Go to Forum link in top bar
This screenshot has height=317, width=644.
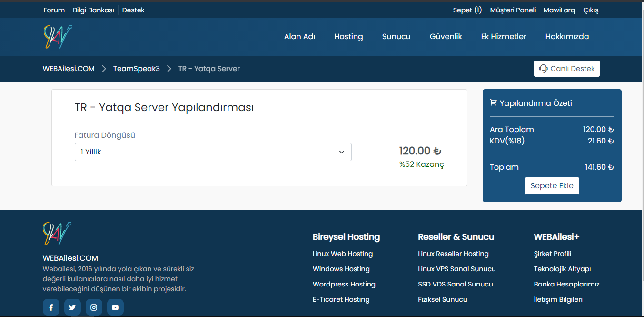(54, 10)
